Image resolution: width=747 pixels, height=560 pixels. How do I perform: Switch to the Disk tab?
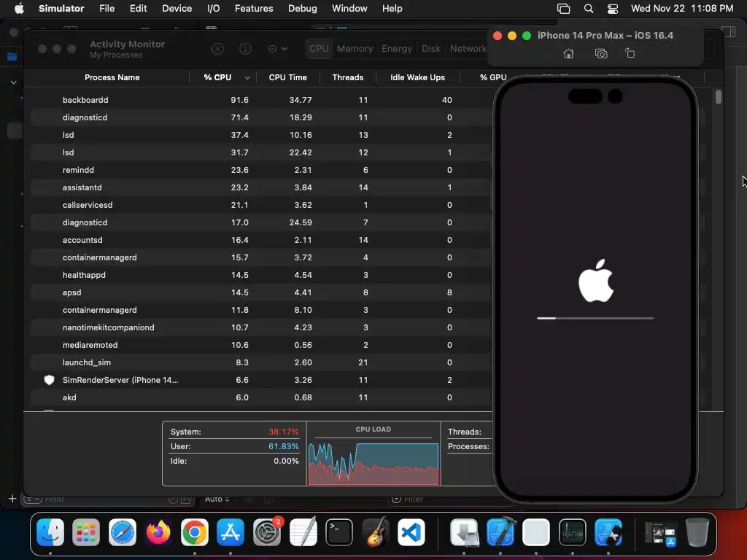point(431,49)
